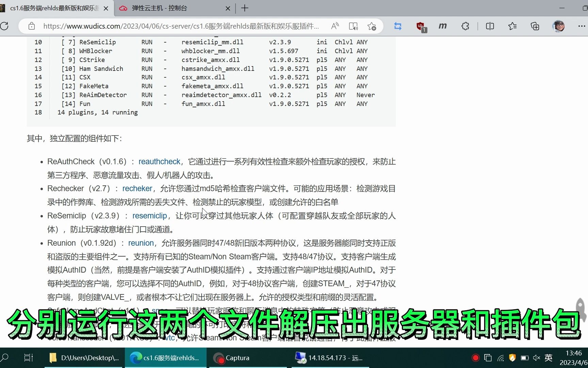Click the network tray icon
Viewport: 588px width, 368px height.
point(501,358)
